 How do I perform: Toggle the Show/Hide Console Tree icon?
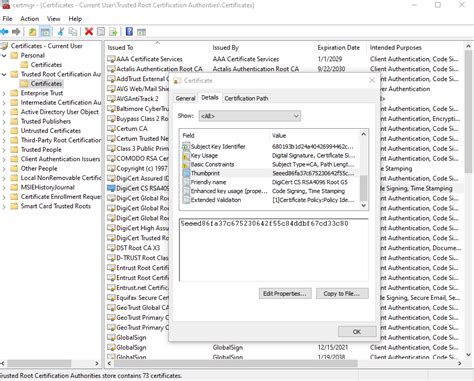45,32
